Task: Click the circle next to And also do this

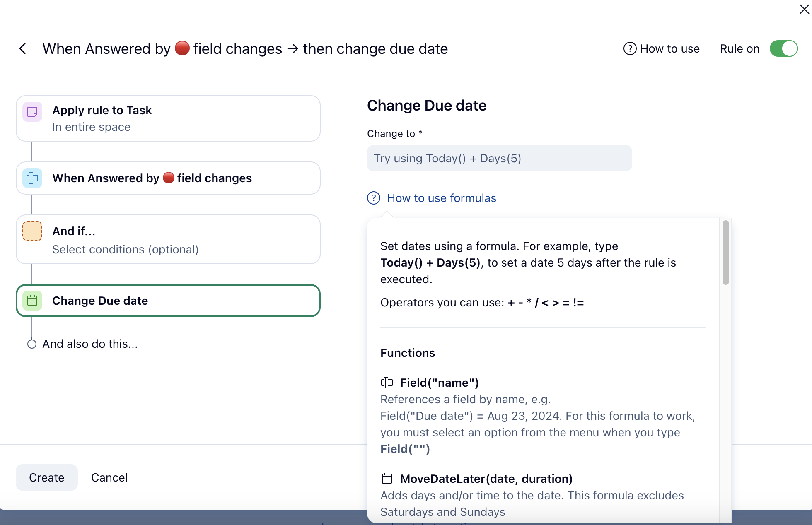Action: click(32, 344)
